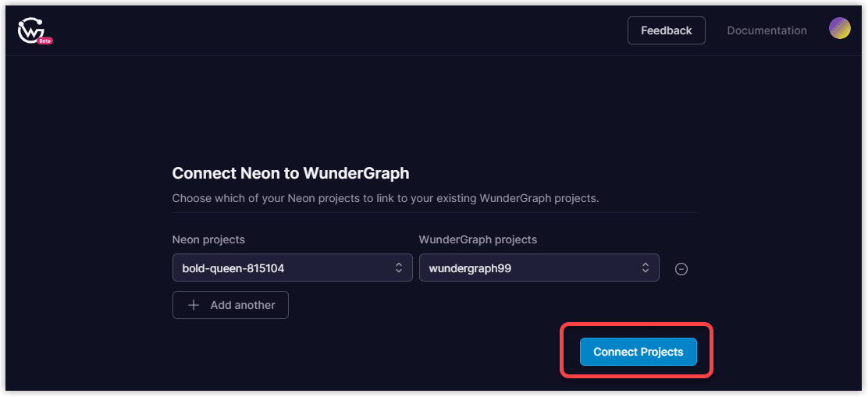Open the Documentation link
868x397 pixels.
point(767,30)
